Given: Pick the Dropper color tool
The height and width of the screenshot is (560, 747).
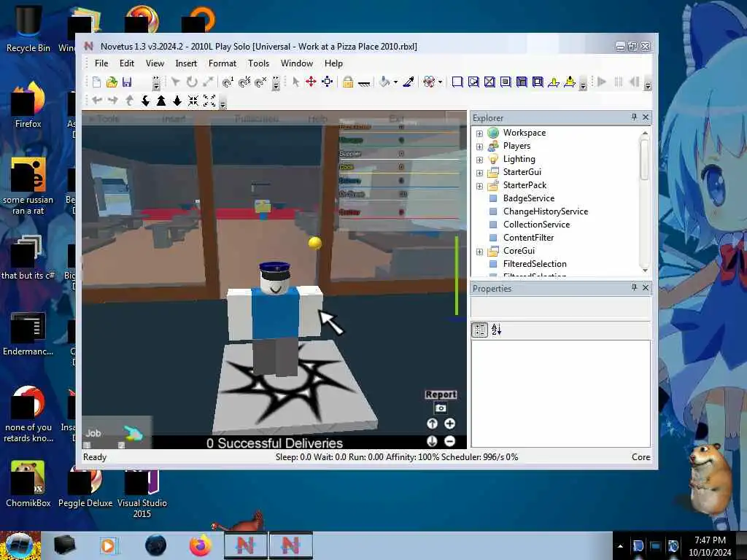Looking at the screenshot, I should click(x=409, y=82).
